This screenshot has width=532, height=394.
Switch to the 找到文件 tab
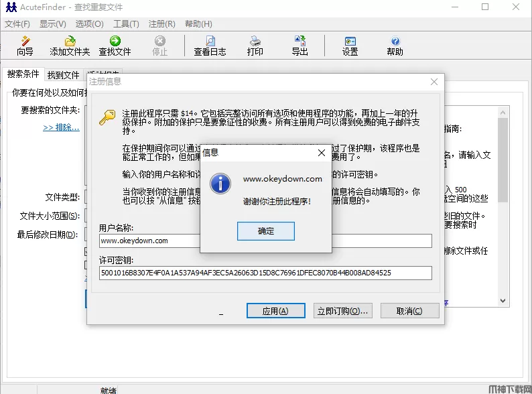tap(64, 75)
